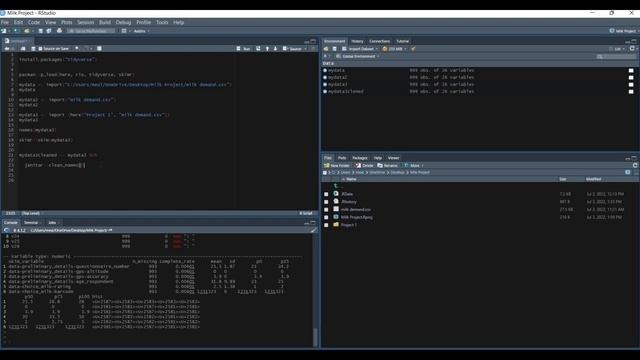The width and height of the screenshot is (640, 360).
Task: Clear environment objects with broom icon
Action: click(413, 49)
